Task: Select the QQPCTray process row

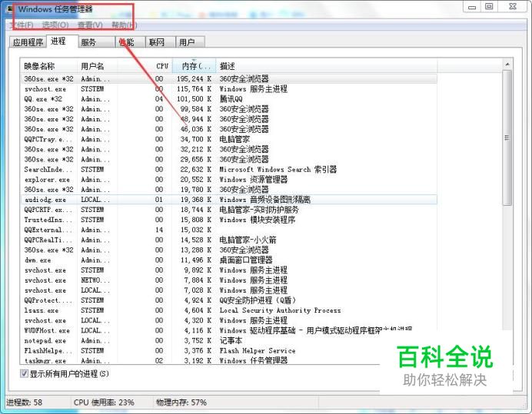Action: click(228, 139)
